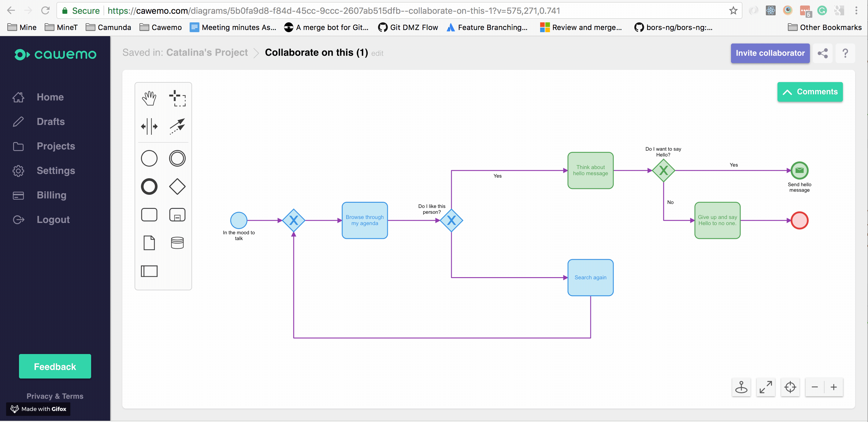Fit the diagram to the viewport
The image size is (868, 422).
click(766, 387)
